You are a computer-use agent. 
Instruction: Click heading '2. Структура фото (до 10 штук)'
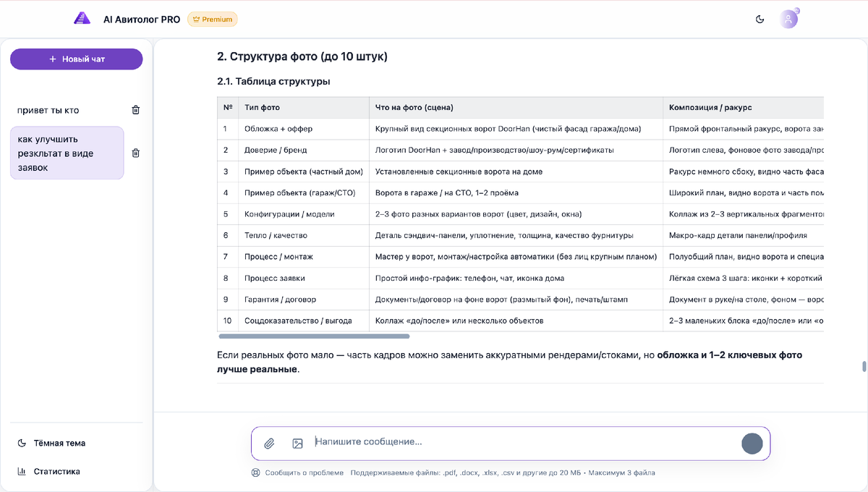tap(302, 56)
